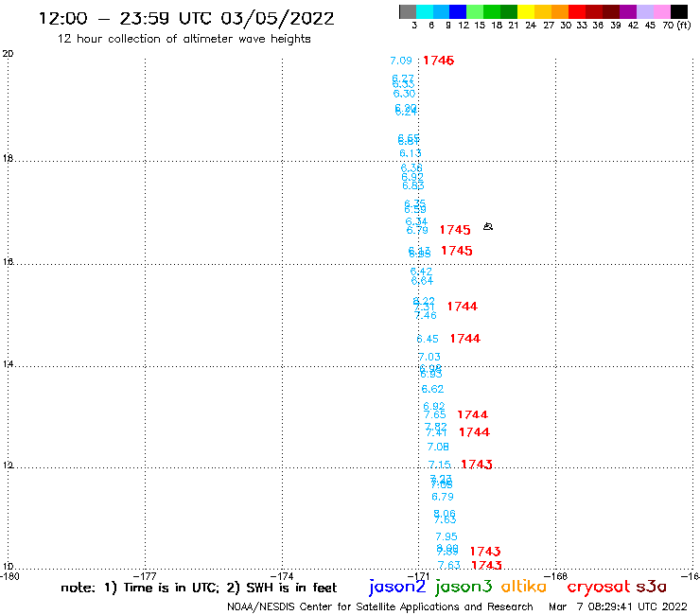Click the 1744 time stamp beside 7.41

click(x=475, y=431)
